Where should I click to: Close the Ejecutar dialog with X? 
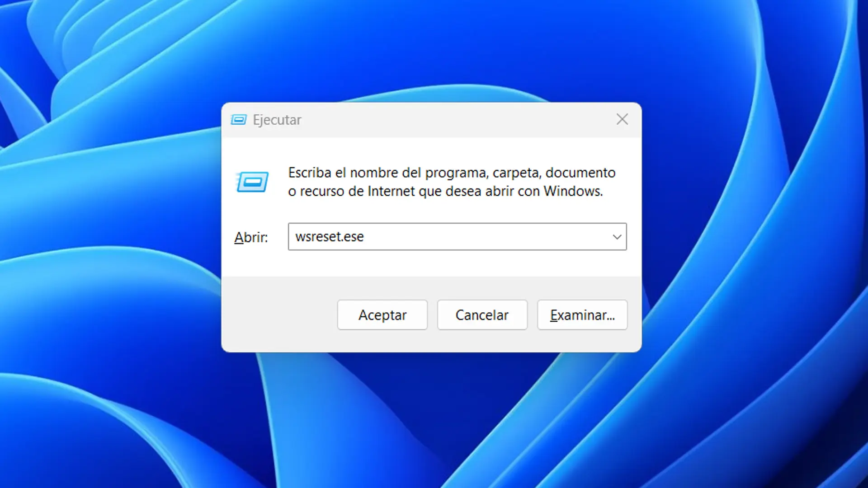coord(622,119)
